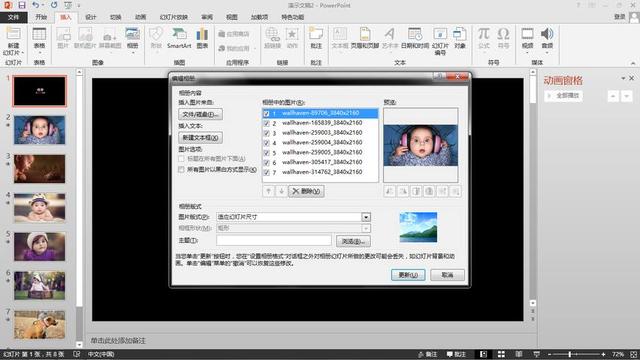
Task: Click the zoom in plus button
Action: click(603, 354)
